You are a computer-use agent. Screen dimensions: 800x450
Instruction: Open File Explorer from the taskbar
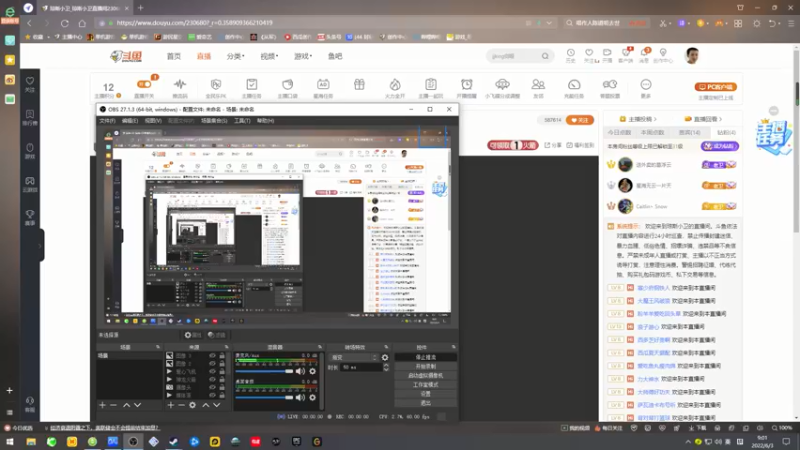(31, 441)
